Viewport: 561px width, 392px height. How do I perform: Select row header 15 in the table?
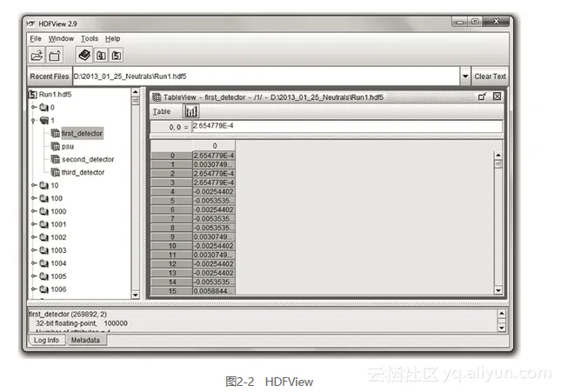(172, 291)
